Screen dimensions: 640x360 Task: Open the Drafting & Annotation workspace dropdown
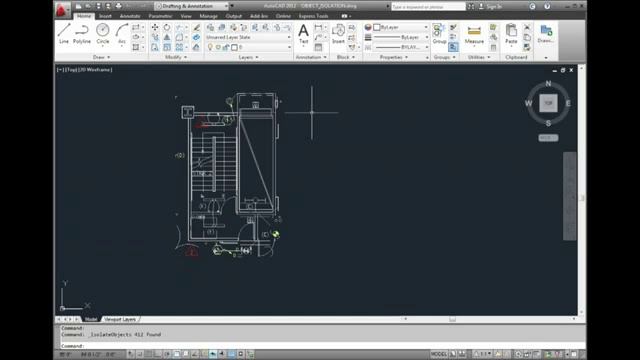191,6
